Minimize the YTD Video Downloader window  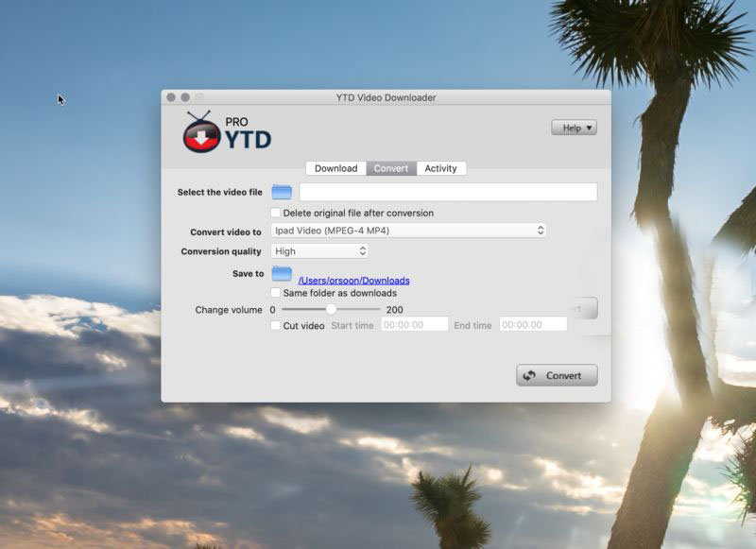[185, 97]
